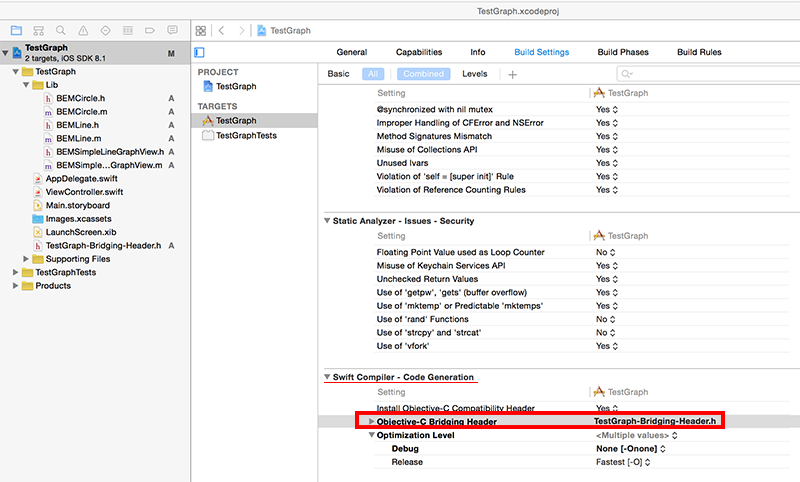Image resolution: width=800 pixels, height=482 pixels.
Task: Open the Issue navigator warning icon
Action: pyautogui.click(x=83, y=31)
